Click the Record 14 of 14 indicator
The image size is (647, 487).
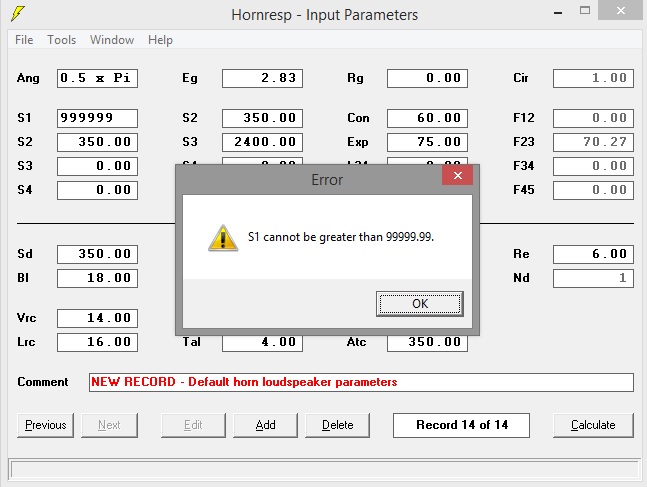tap(461, 425)
